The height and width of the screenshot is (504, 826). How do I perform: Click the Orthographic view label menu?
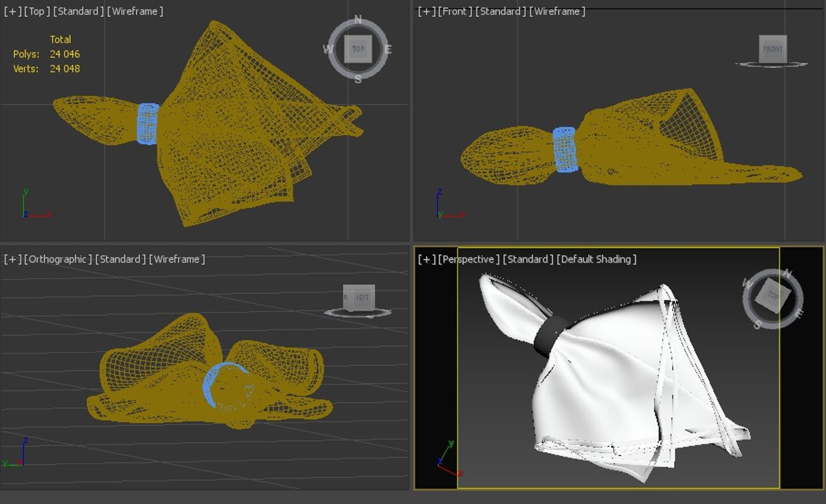[58, 259]
